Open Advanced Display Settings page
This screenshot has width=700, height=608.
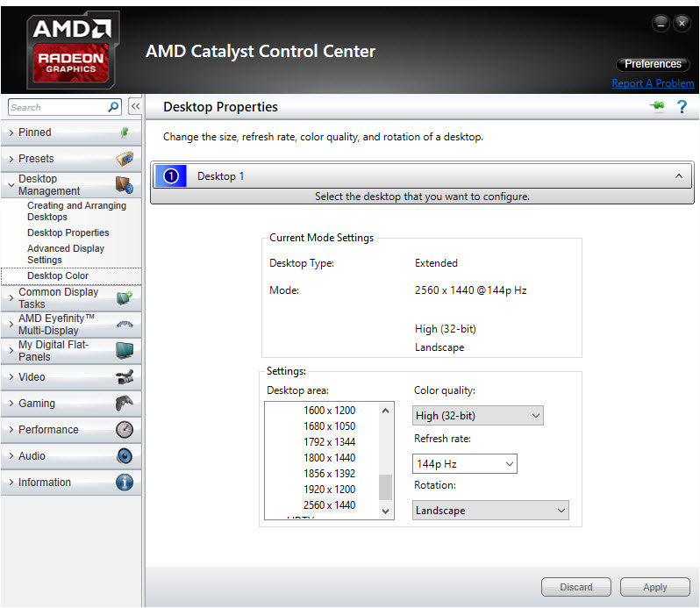pyautogui.click(x=66, y=254)
